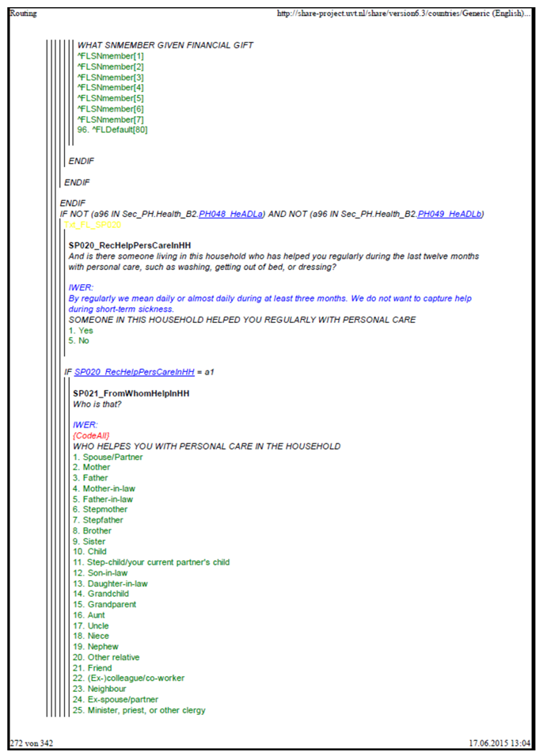The image size is (543, 756).
Task: Select the Routing header label
Action: (x=23, y=13)
